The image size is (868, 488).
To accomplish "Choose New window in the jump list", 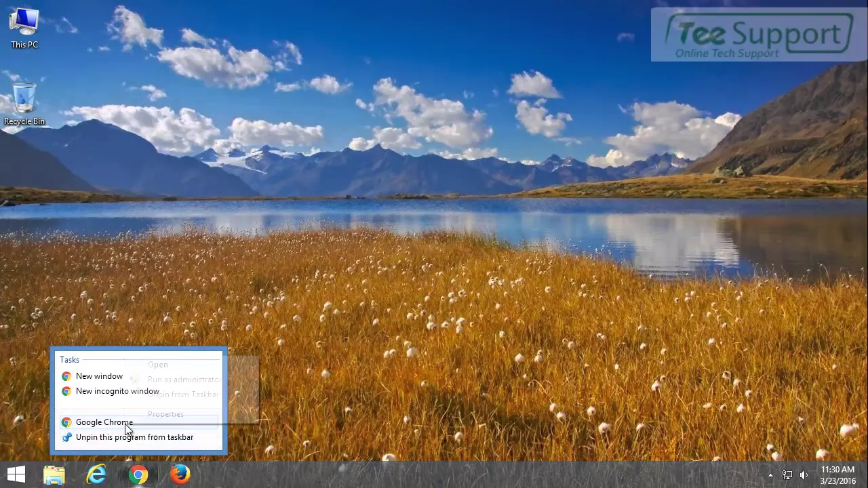I will [x=138, y=376].
